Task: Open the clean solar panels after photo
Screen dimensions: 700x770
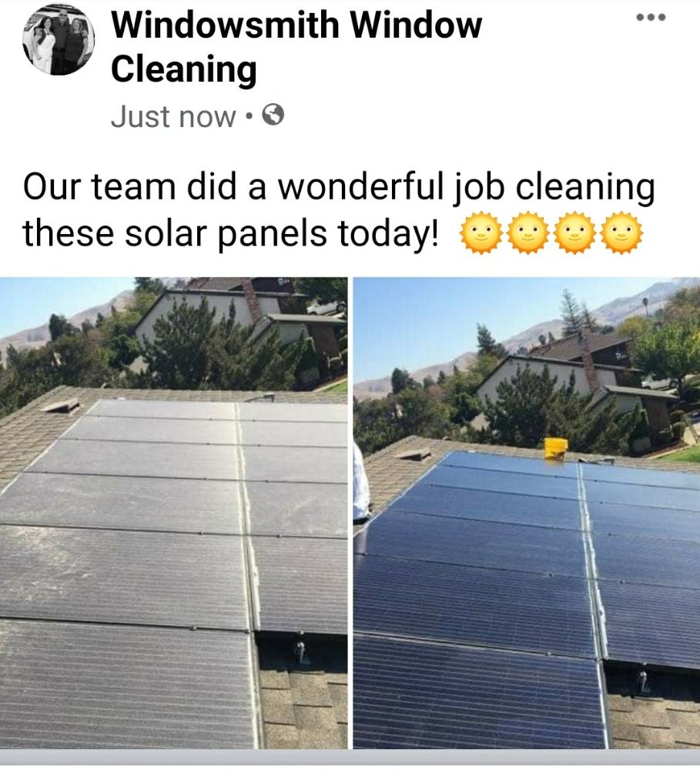Action: (527, 513)
